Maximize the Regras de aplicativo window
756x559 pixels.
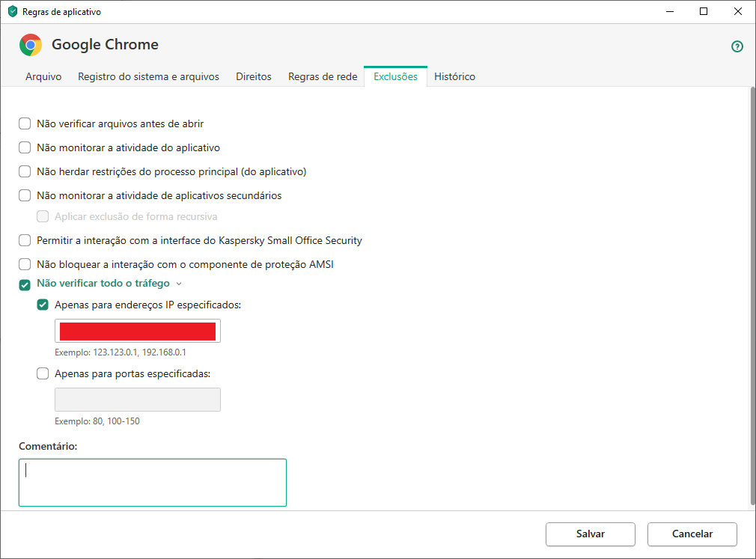[704, 11]
